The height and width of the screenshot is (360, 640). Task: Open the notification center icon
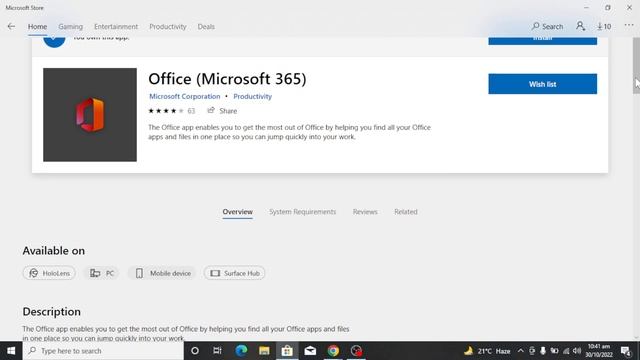[x=626, y=351]
